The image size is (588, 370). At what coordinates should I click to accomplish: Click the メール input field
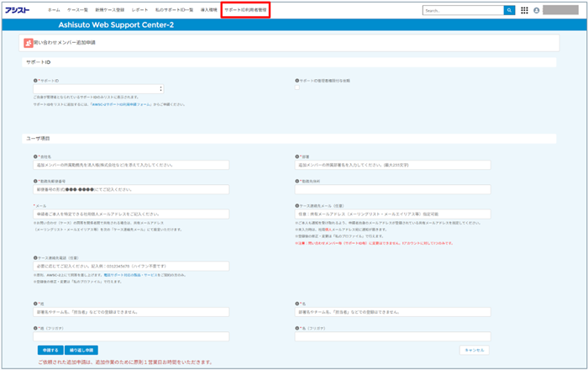pyautogui.click(x=131, y=214)
